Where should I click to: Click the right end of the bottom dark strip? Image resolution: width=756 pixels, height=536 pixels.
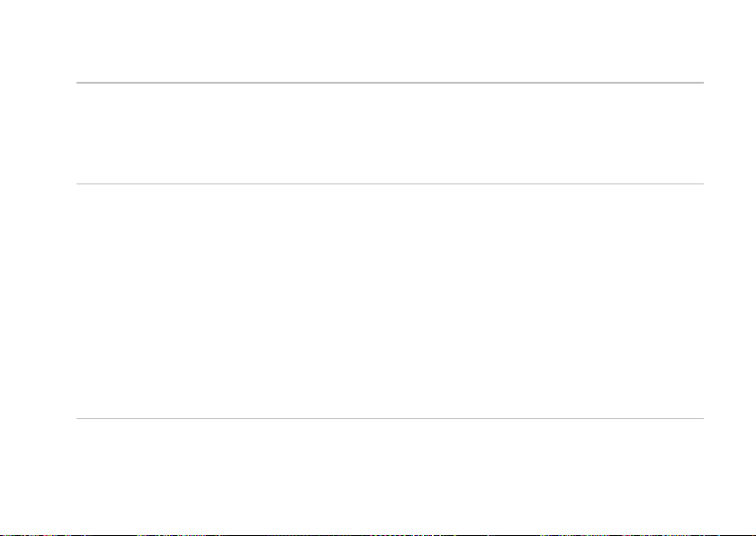(753, 534)
